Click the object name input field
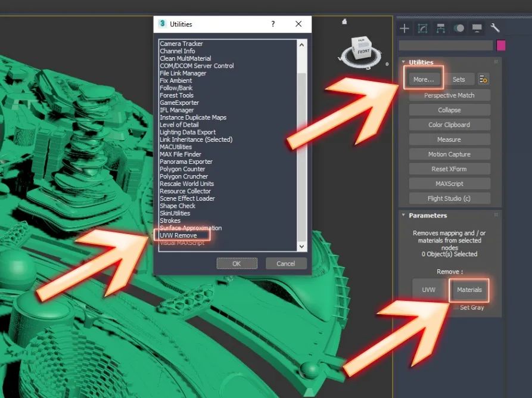Screen dimensions: 532x398 coord(446,45)
